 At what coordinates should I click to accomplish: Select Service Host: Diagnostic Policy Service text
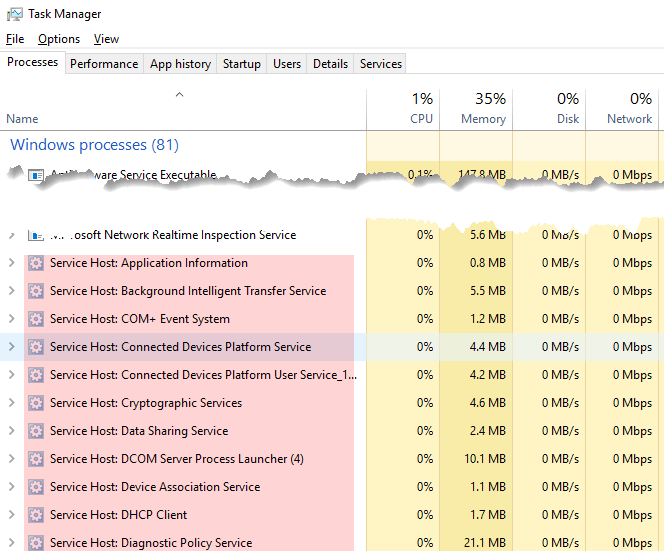[151, 543]
